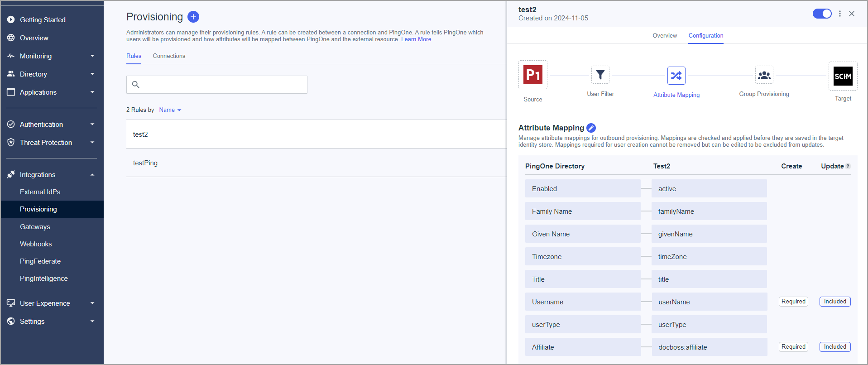
Task: Follow the Learn More link
Action: click(x=416, y=39)
